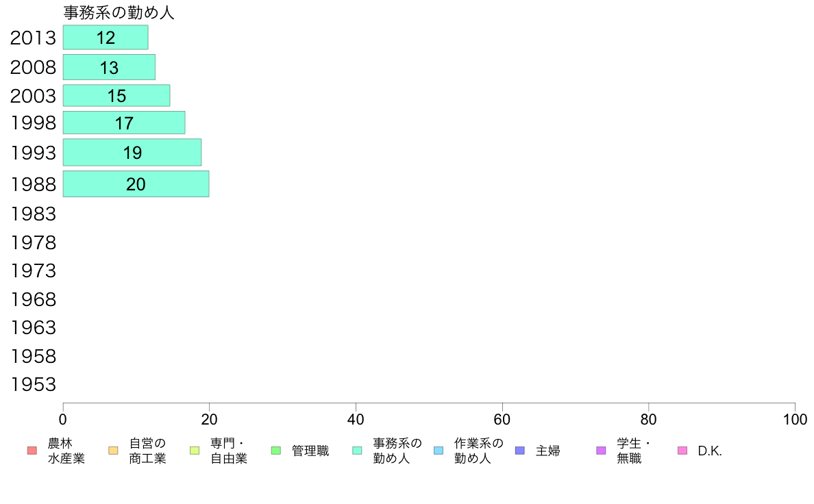The width and height of the screenshot is (814, 504).
Task: Select the 2013 bar showing 12
Action: tap(106, 38)
